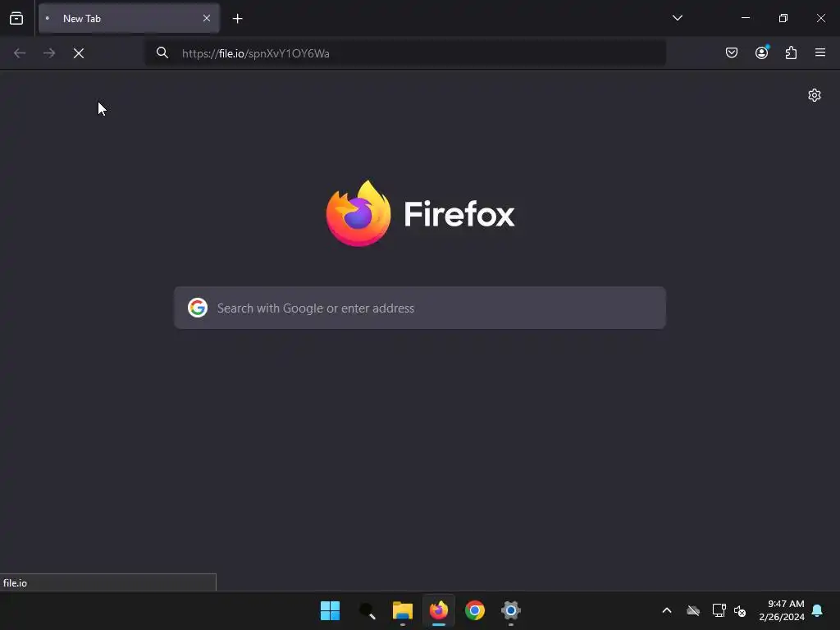
Task: Open notifications bell icon
Action: click(x=818, y=610)
